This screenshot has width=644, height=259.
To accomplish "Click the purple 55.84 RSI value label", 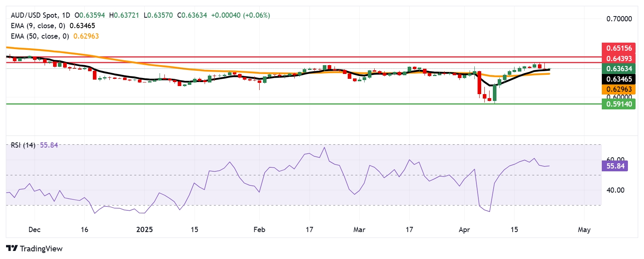I will point(615,166).
